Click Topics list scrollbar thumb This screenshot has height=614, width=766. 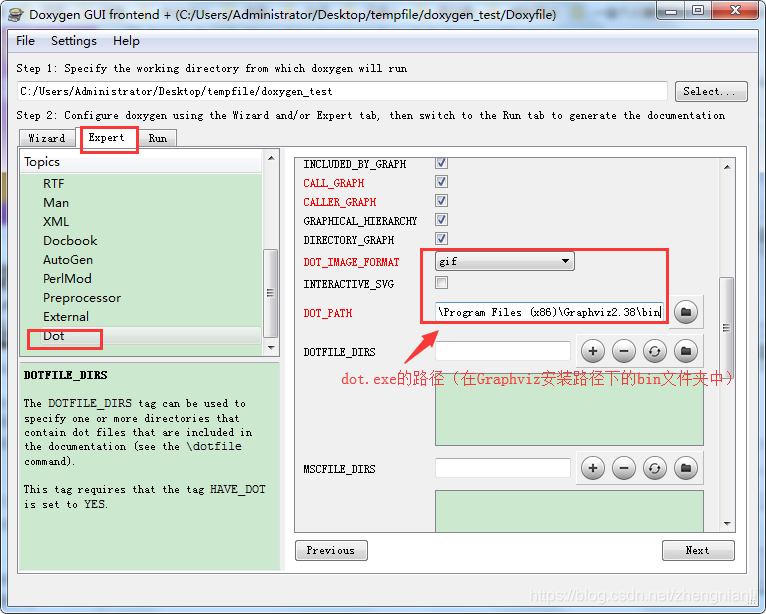click(270, 293)
